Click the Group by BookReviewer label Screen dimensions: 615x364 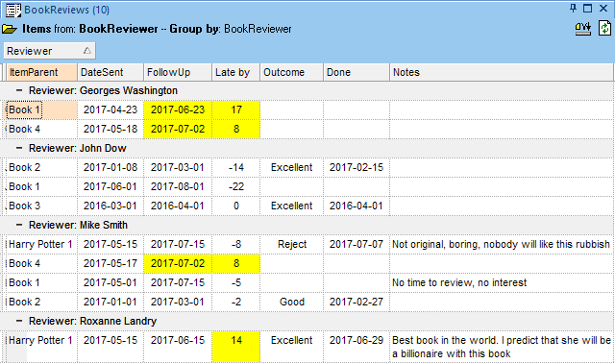231,29
